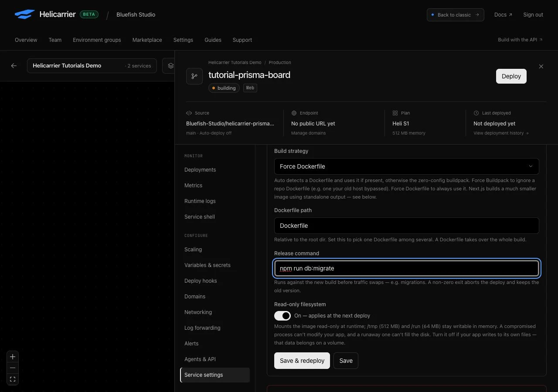Click Sign out
Screen dimensions: 558x392
[x=533, y=15]
